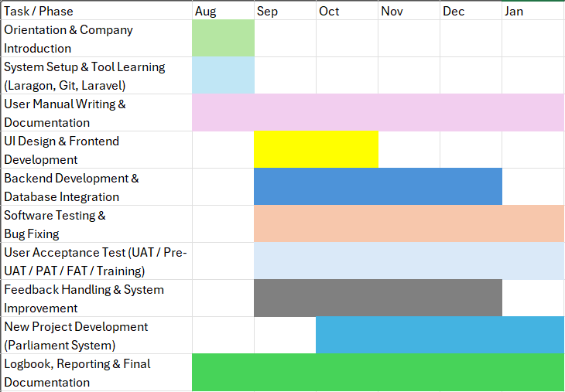The height and width of the screenshot is (392, 565).
Task: Click the New Project Development task cell
Action: [x=96, y=336]
